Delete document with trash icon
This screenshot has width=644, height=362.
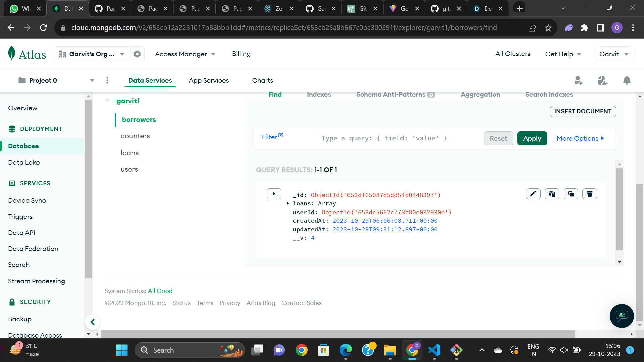590,194
